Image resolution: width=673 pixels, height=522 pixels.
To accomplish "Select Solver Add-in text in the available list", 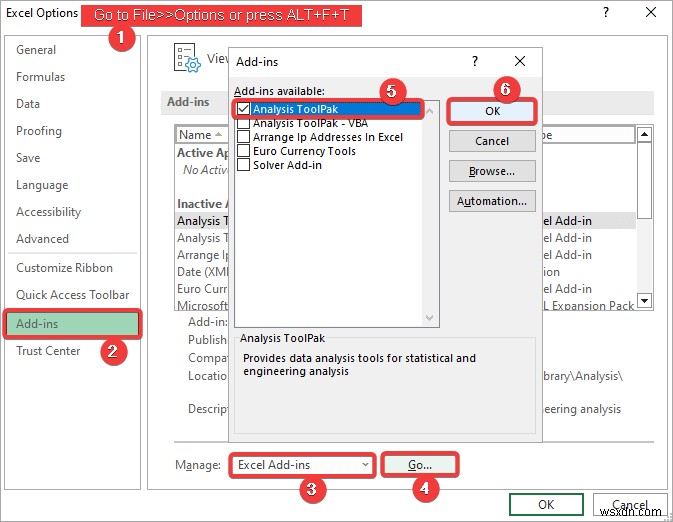I will (x=287, y=165).
